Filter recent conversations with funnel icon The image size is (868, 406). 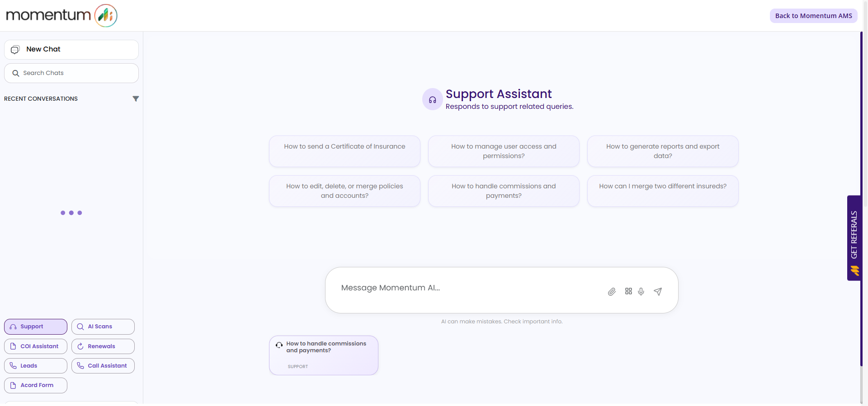pos(136,99)
